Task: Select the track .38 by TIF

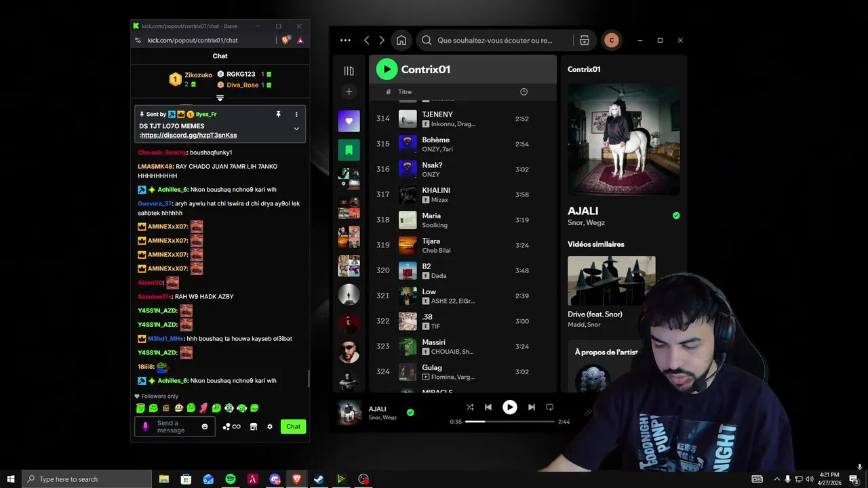Action: (462, 321)
